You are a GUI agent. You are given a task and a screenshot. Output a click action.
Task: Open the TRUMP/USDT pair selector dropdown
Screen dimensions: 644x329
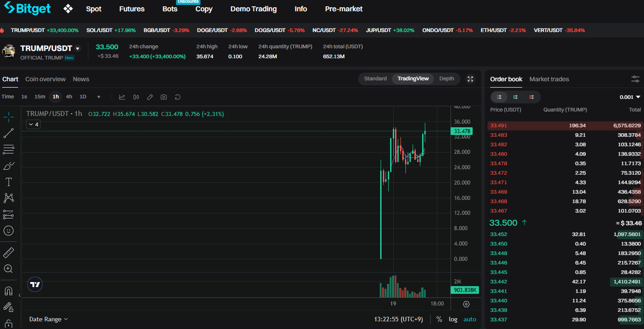pyautogui.click(x=78, y=49)
